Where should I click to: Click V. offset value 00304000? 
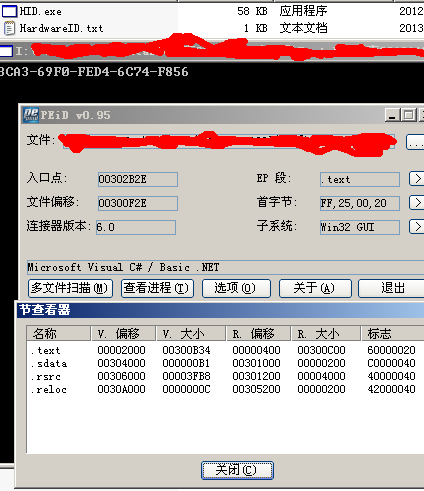(121, 363)
